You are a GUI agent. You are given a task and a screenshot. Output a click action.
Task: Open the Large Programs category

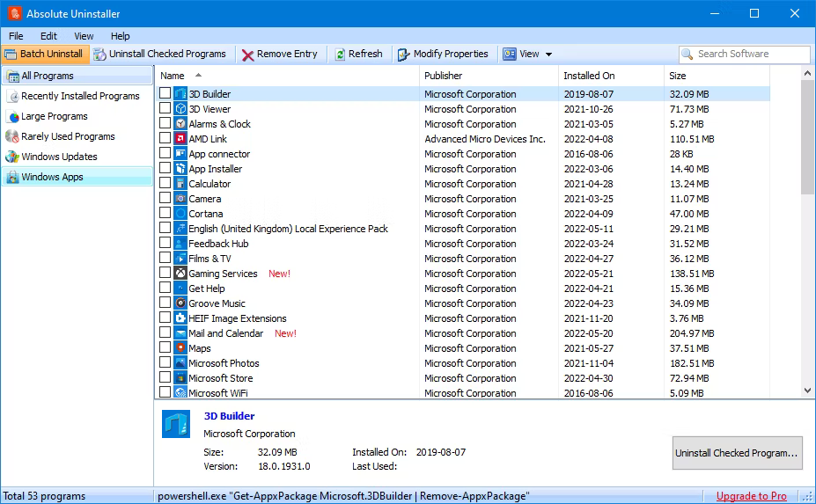tap(54, 116)
